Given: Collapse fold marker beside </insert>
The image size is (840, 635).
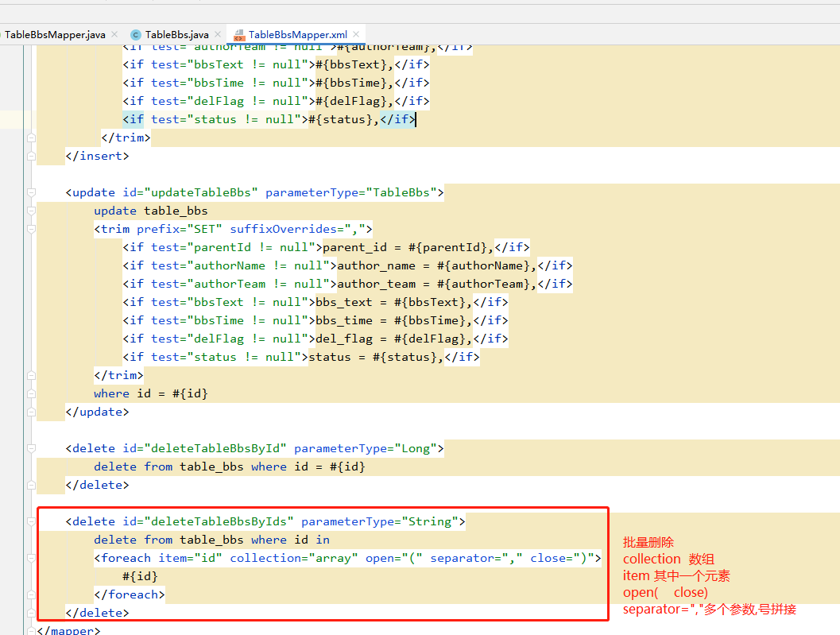Looking at the screenshot, I should pyautogui.click(x=31, y=156).
